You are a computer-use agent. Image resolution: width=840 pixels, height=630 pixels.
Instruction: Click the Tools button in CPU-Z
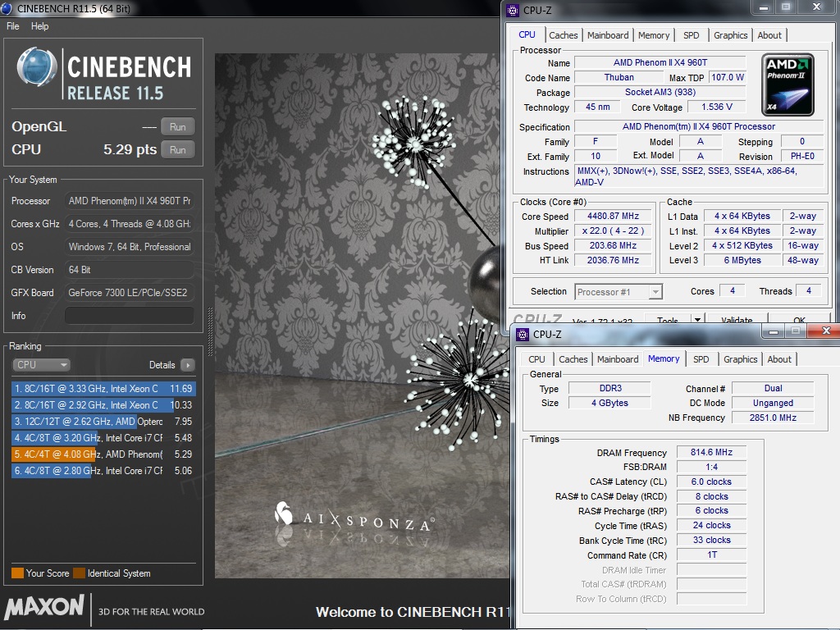point(667,321)
